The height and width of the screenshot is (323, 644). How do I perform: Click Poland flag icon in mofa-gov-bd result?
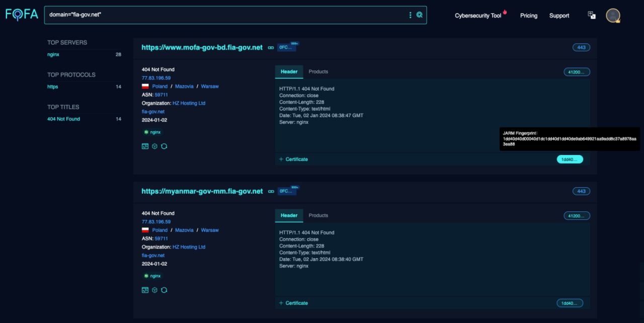145,87
